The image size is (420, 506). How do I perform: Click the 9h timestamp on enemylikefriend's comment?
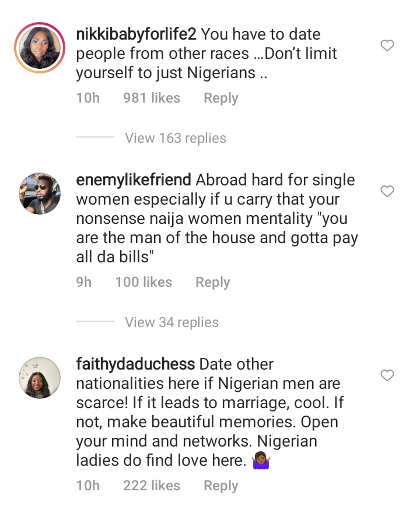[x=84, y=282]
